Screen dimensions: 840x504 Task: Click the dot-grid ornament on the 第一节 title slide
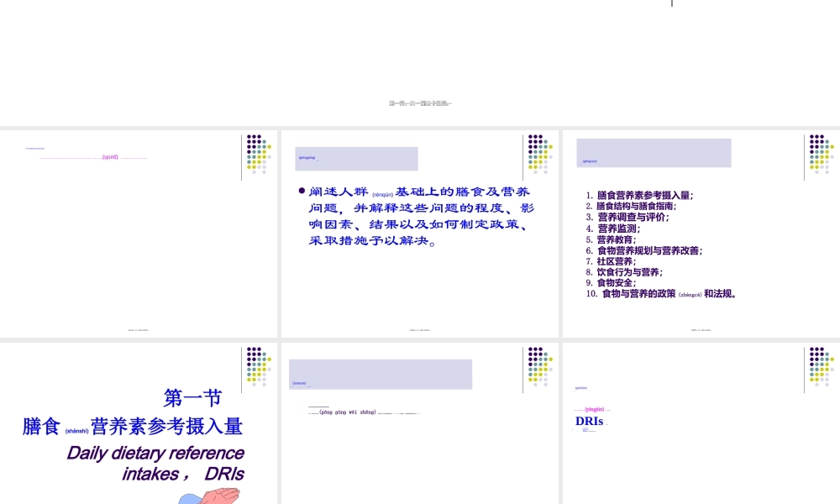coord(259,367)
